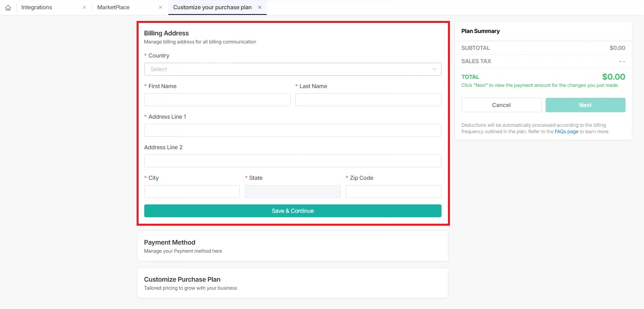Screen dimensions: 644x309
Task: Click the Country dropdown chevron arrow
Action: (x=434, y=69)
